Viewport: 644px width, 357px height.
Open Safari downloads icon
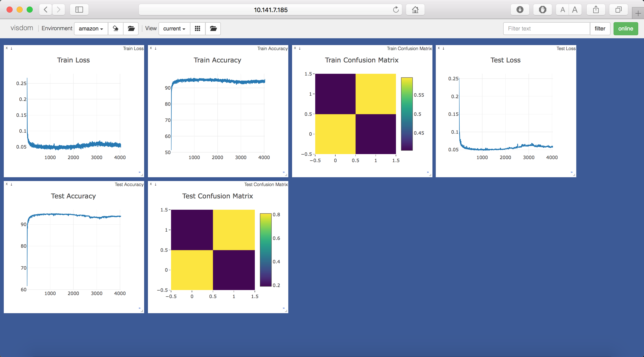(520, 10)
